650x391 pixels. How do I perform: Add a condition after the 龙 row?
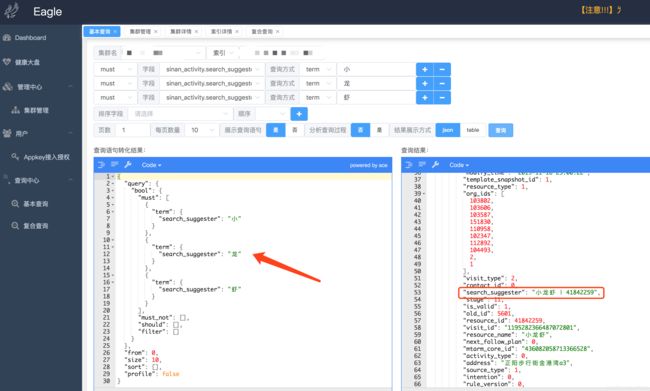click(424, 83)
